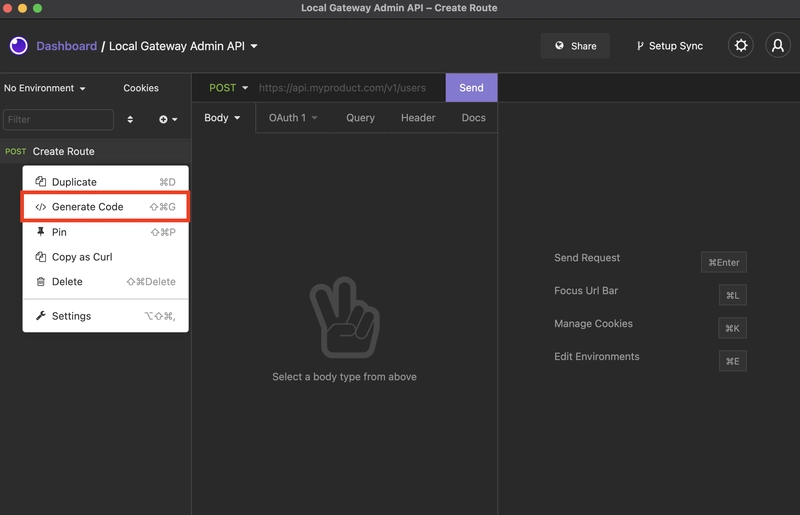Switch to the Query tab

click(x=360, y=118)
